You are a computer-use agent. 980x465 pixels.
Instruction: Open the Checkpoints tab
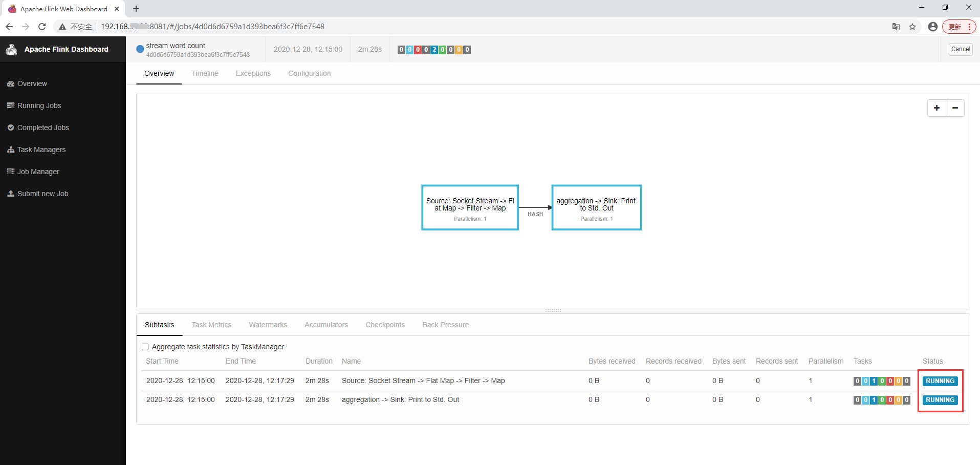[x=385, y=325]
